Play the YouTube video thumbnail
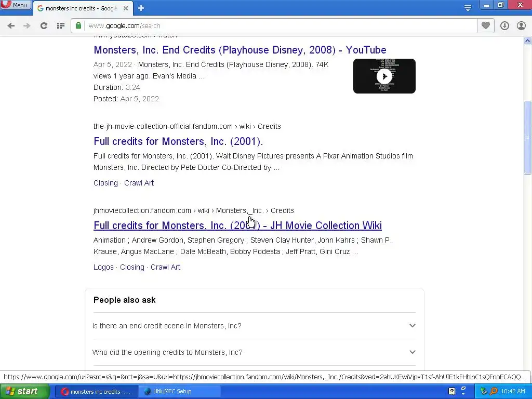Screen dimensions: 532x399 tap(384, 76)
